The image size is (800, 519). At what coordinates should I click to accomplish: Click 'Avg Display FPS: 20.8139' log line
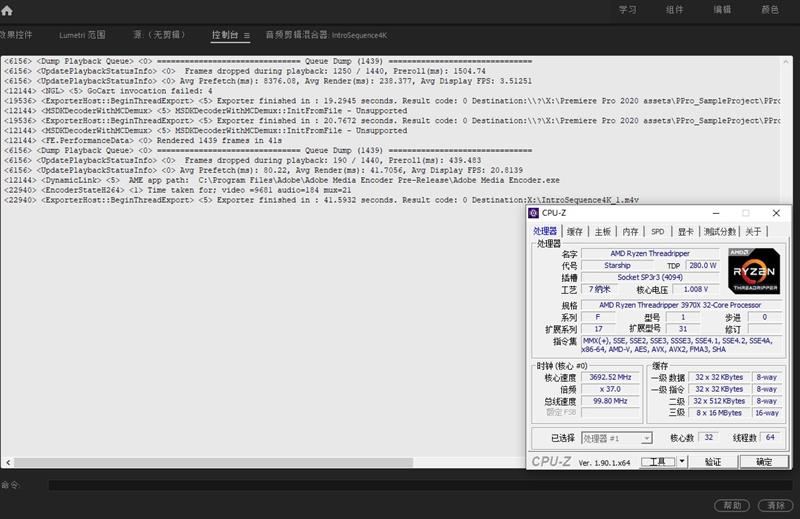tap(263, 170)
